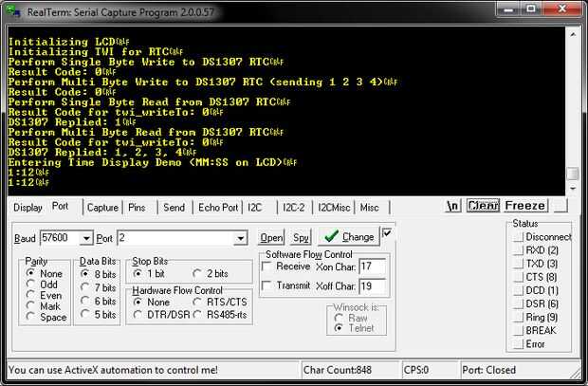588x386 pixels.
Task: Switch to the I2C-2 tab
Action: pos(294,208)
